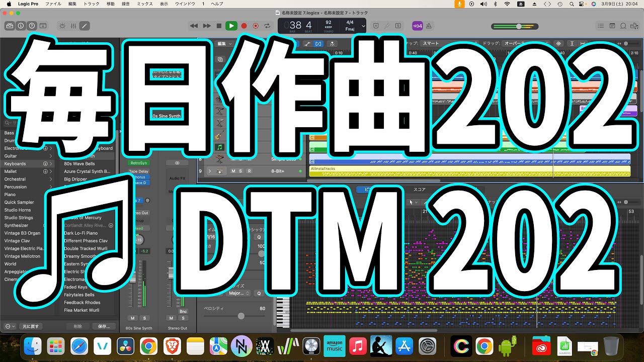Screen dimensions: 644x362
Task: Enable record arm on the 8-Bit+ track
Action: point(250,171)
